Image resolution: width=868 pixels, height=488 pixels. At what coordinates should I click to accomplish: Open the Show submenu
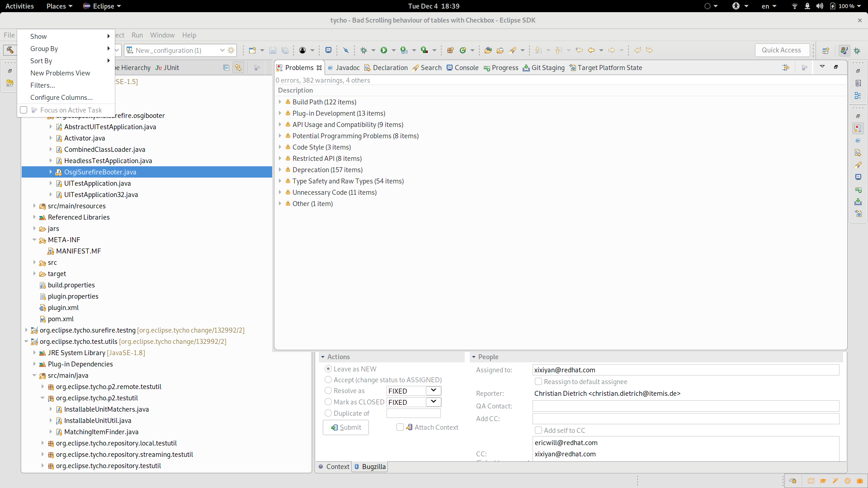[x=66, y=37]
